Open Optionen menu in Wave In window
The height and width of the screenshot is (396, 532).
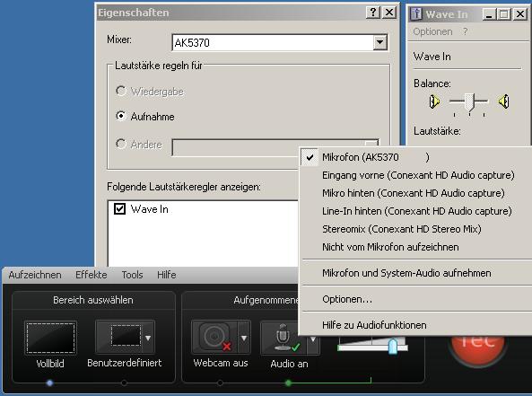(432, 31)
